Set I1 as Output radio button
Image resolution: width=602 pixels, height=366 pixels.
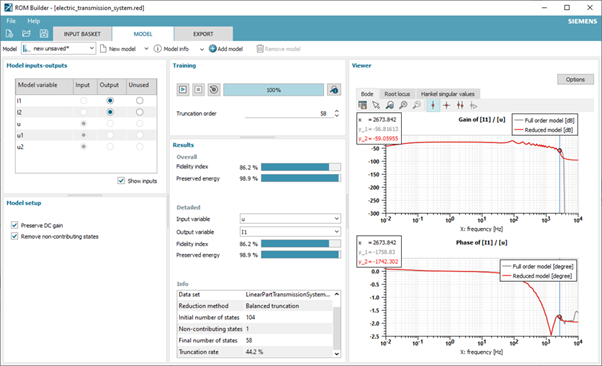pyautogui.click(x=110, y=100)
